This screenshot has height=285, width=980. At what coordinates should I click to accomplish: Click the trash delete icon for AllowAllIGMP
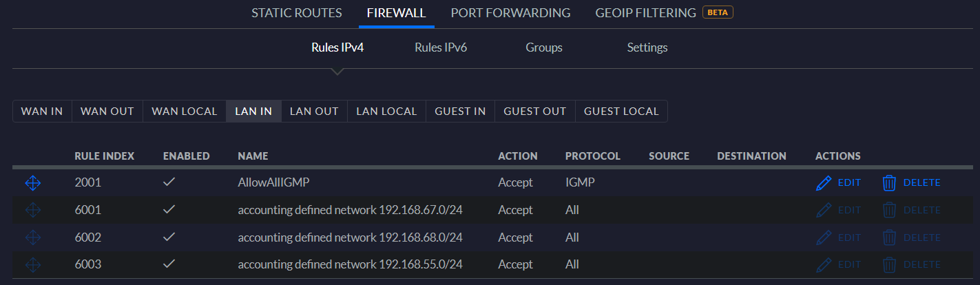[889, 182]
